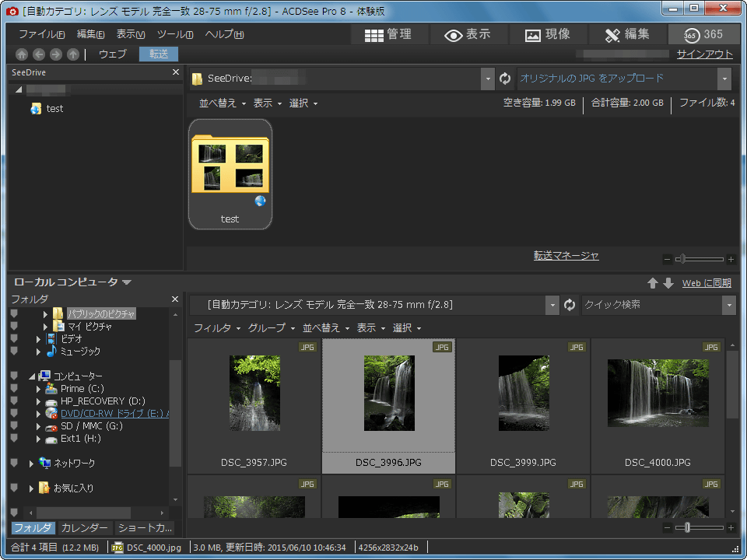Open the ツール menu

coord(175,34)
